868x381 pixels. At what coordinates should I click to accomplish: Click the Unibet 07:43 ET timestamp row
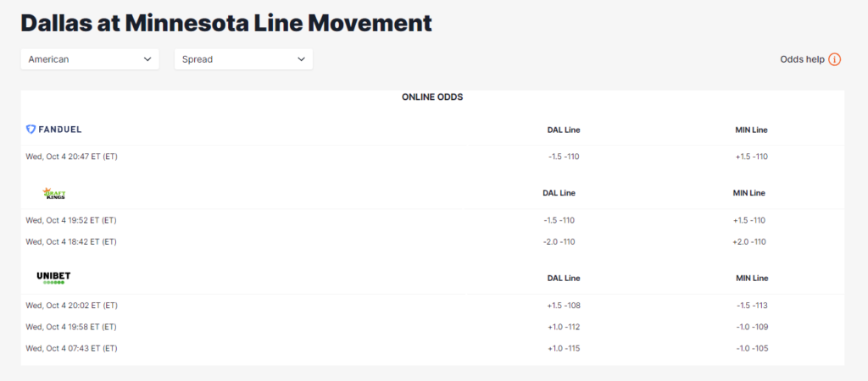(432, 348)
